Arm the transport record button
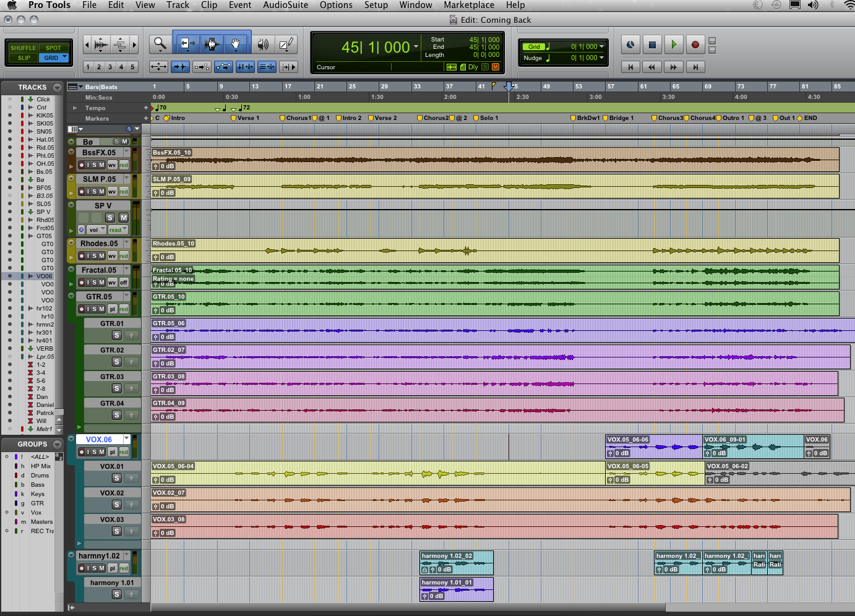 (x=695, y=45)
